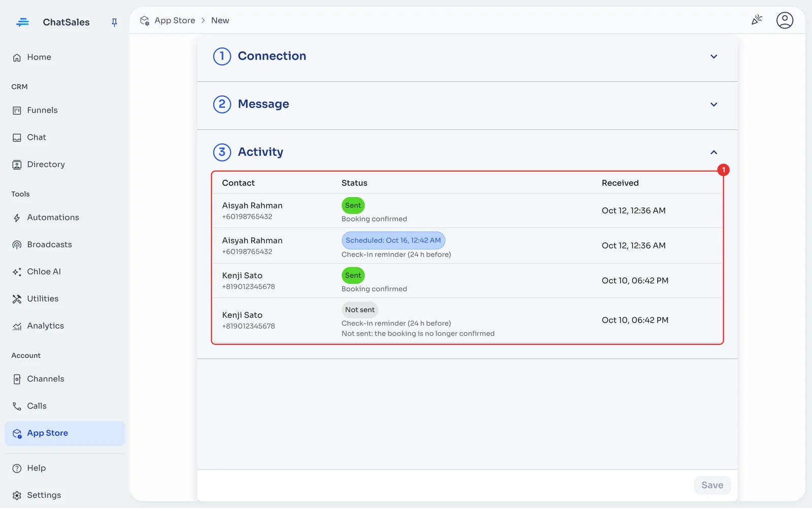The image size is (812, 508).
Task: Click the Chat inbox icon
Action: click(x=17, y=138)
